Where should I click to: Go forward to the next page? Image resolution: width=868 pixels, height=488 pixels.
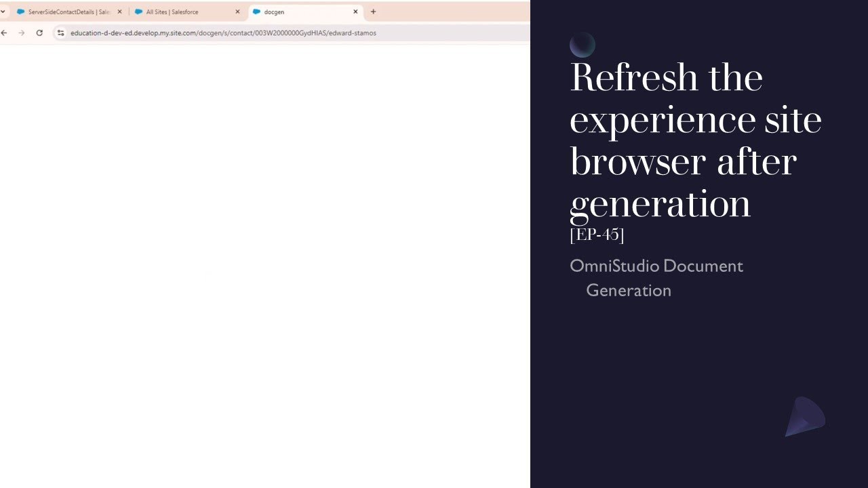pos(22,33)
